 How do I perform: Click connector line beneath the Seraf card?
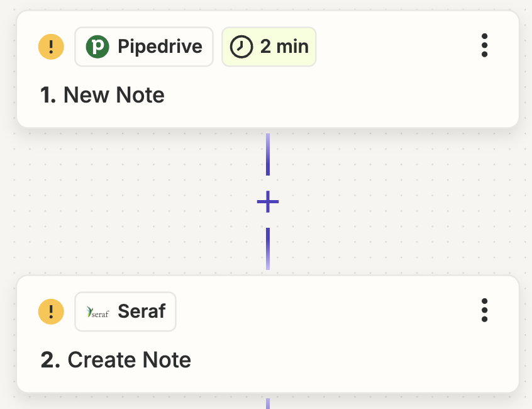pos(268,403)
